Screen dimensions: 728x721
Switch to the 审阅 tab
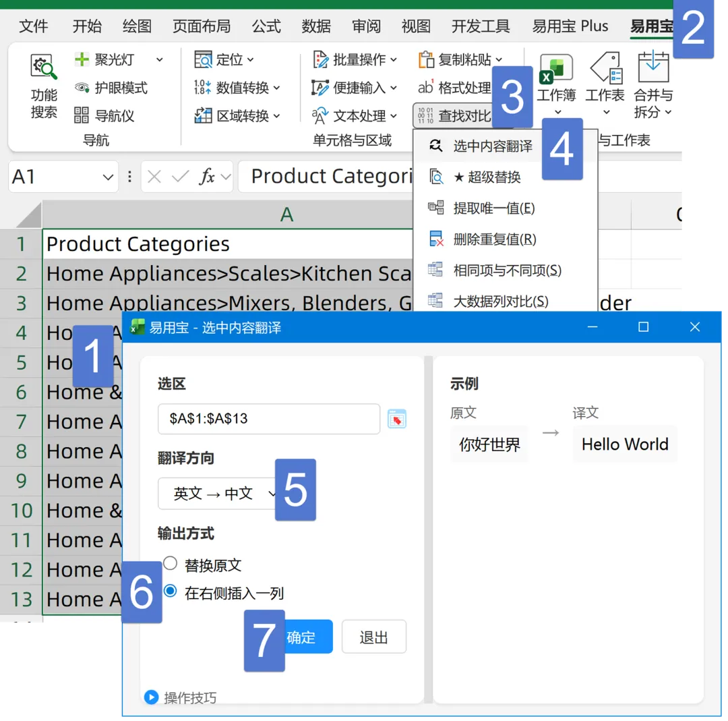point(366,26)
